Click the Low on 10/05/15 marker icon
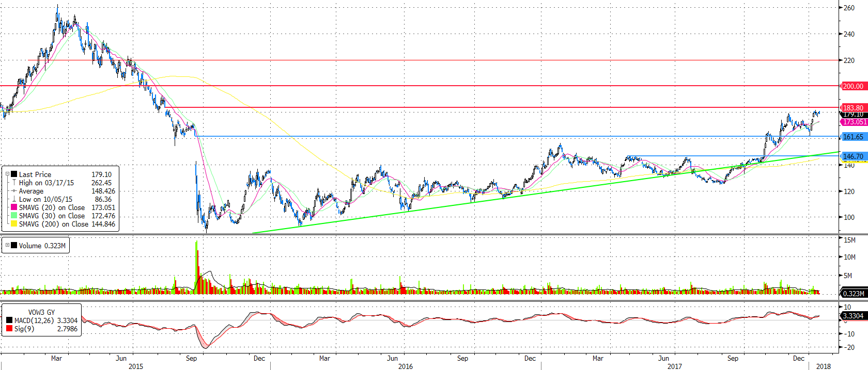The width and height of the screenshot is (868, 370). (x=14, y=199)
